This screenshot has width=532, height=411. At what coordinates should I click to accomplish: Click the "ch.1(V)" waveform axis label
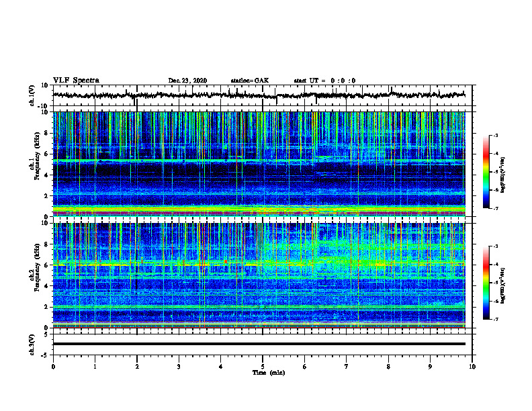(32, 95)
